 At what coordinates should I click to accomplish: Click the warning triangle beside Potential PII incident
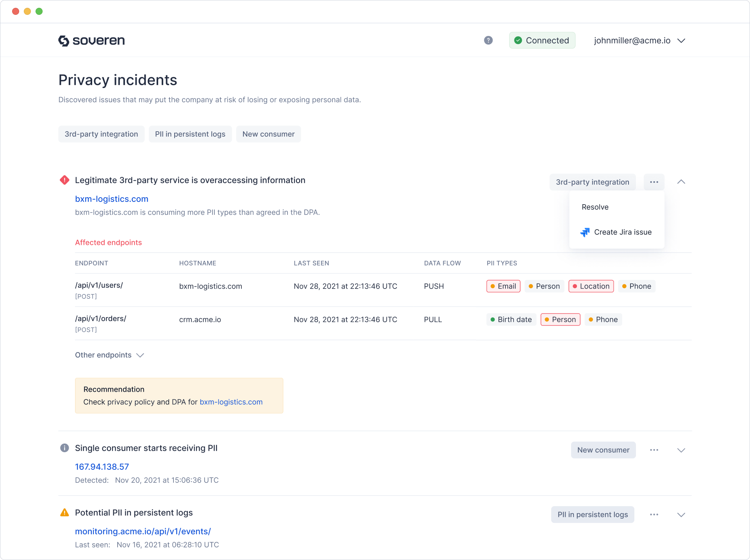coord(64,512)
